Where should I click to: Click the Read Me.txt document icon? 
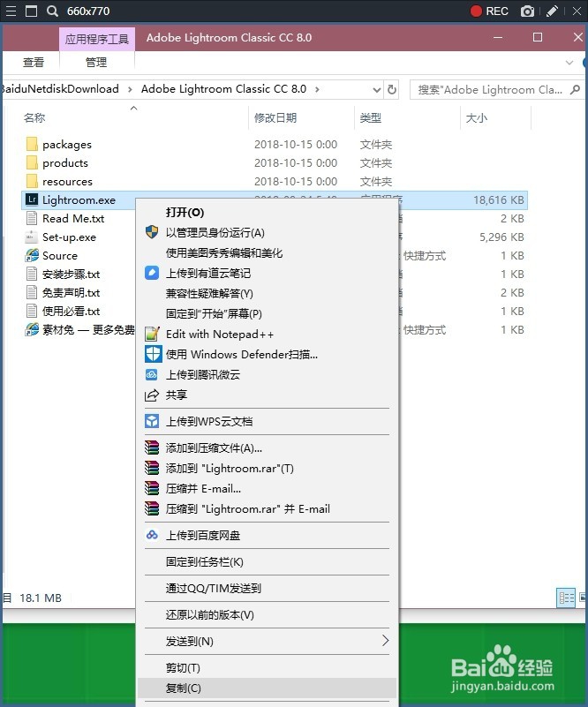(32, 218)
